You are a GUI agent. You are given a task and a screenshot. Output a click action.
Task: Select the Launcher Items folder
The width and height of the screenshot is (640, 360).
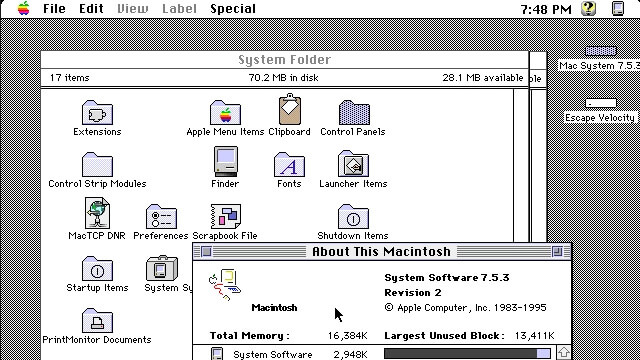(x=353, y=164)
